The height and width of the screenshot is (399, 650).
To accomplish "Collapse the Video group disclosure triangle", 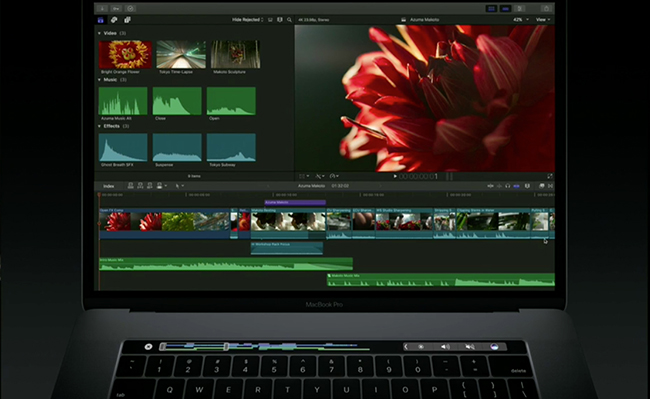I will tap(99, 33).
